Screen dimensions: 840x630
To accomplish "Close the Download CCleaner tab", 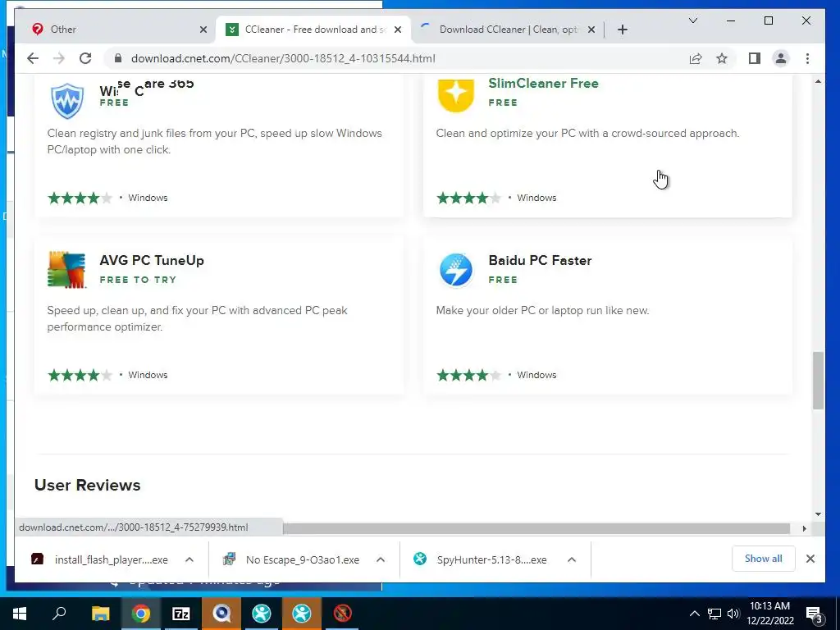I will (591, 30).
